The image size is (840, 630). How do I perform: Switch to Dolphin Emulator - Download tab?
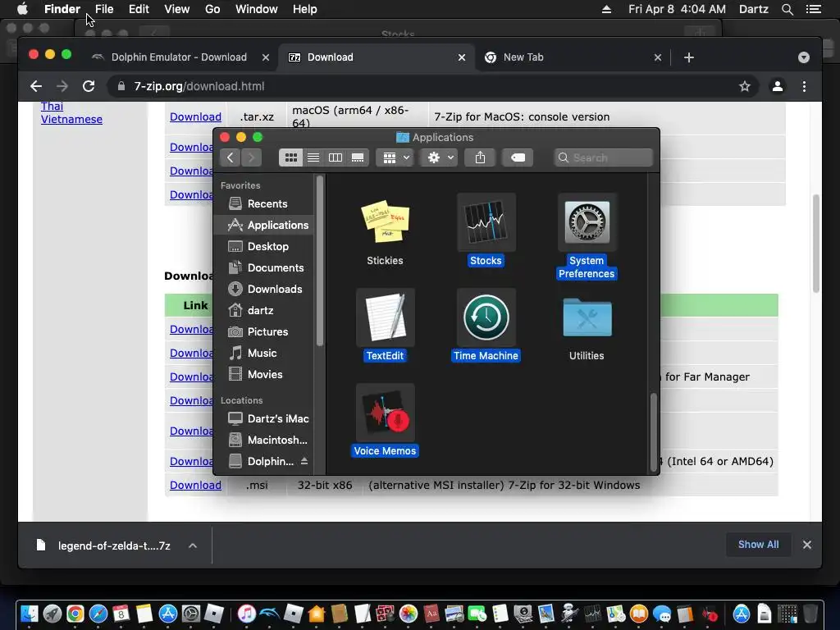coord(179,57)
